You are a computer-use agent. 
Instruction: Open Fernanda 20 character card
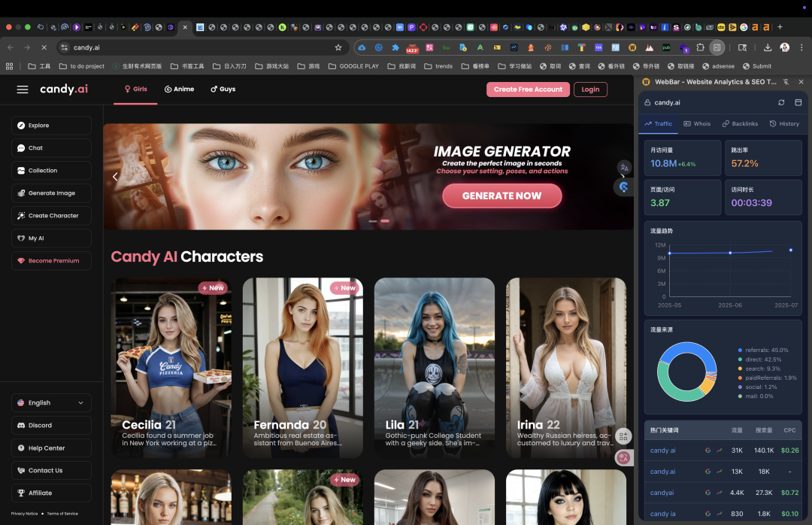tap(303, 368)
